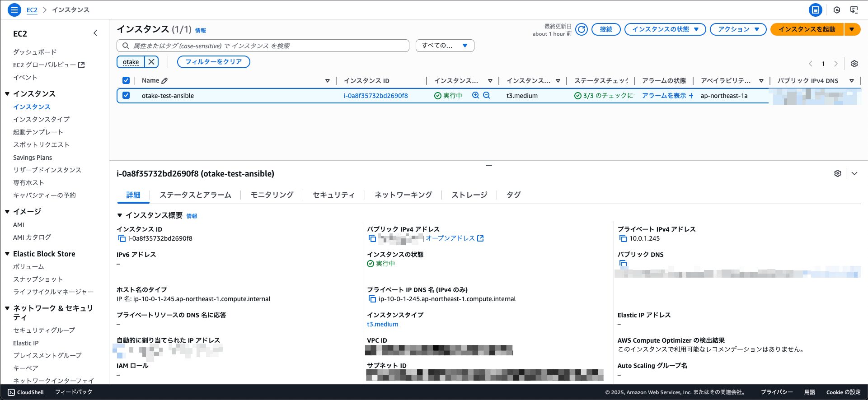This screenshot has height=400, width=868.
Task: Collapse the Elastic Block Store section
Action: click(7, 254)
